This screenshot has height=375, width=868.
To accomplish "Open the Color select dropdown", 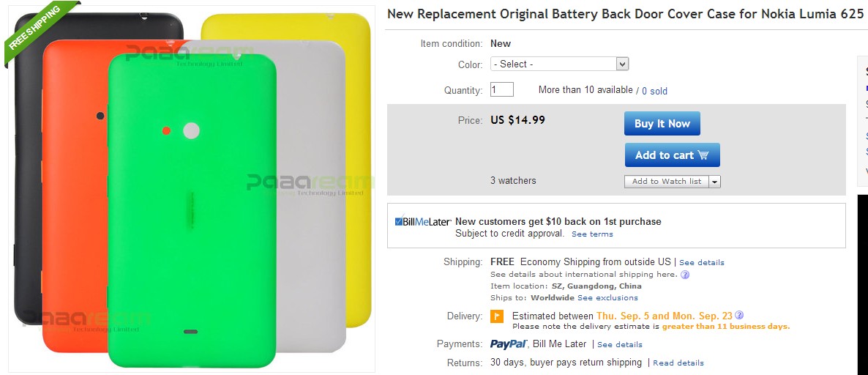I will [559, 64].
